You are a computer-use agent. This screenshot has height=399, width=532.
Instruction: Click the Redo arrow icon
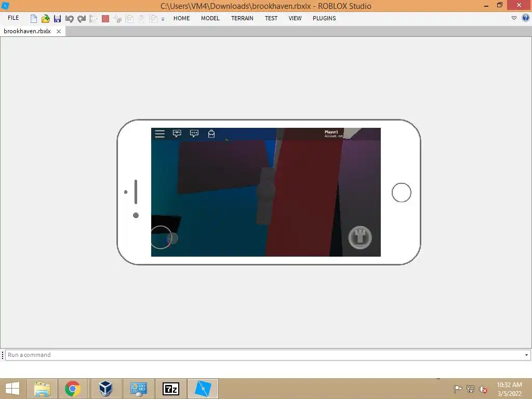coord(82,19)
